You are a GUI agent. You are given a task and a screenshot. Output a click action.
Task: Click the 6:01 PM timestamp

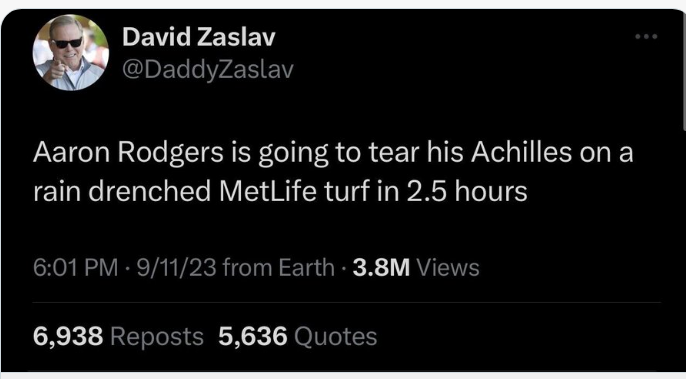click(x=75, y=267)
